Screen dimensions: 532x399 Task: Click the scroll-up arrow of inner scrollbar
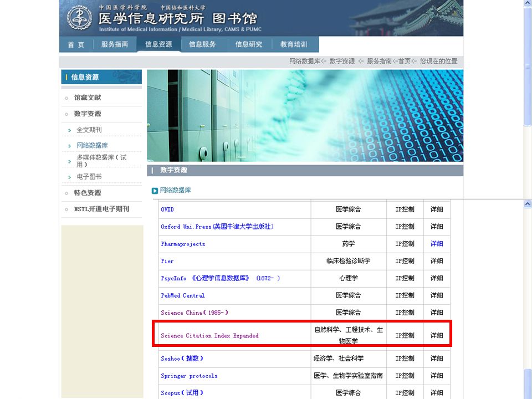coord(528,204)
